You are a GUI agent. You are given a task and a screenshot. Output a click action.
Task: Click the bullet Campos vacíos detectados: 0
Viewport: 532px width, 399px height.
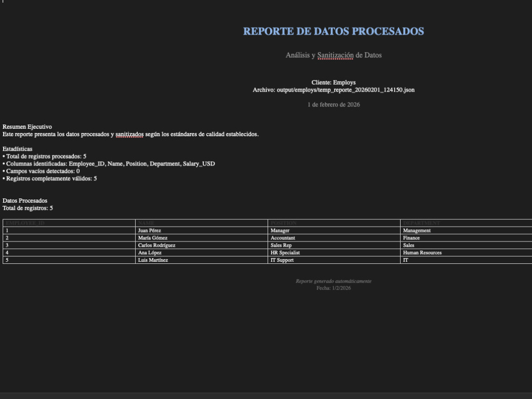point(41,171)
